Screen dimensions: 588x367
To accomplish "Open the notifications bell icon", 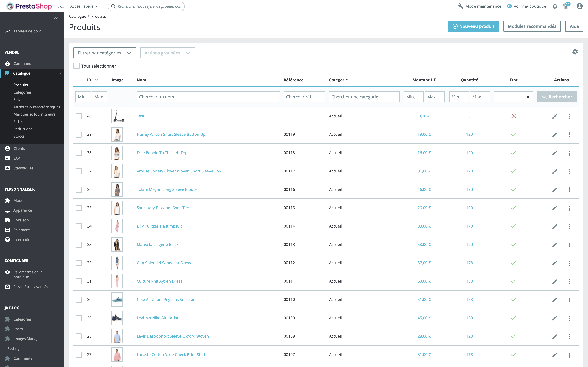I will [555, 6].
